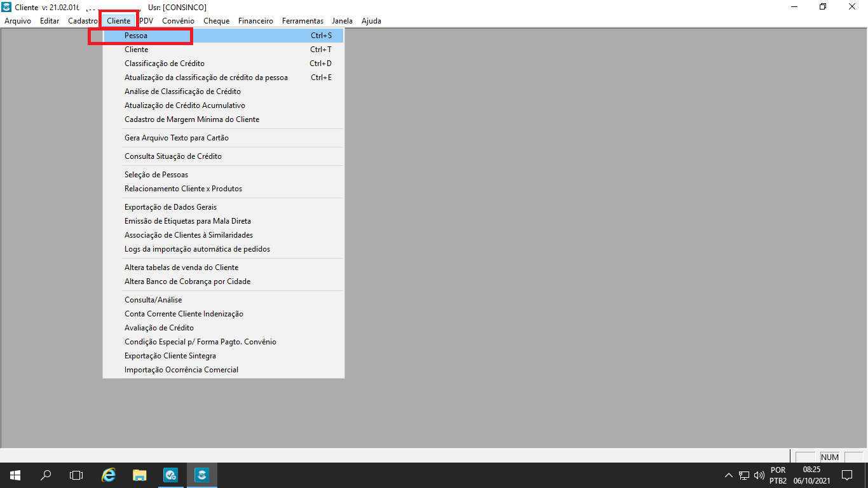Click the NUM status bar indicator
The height and width of the screenshot is (488, 868).
(830, 457)
